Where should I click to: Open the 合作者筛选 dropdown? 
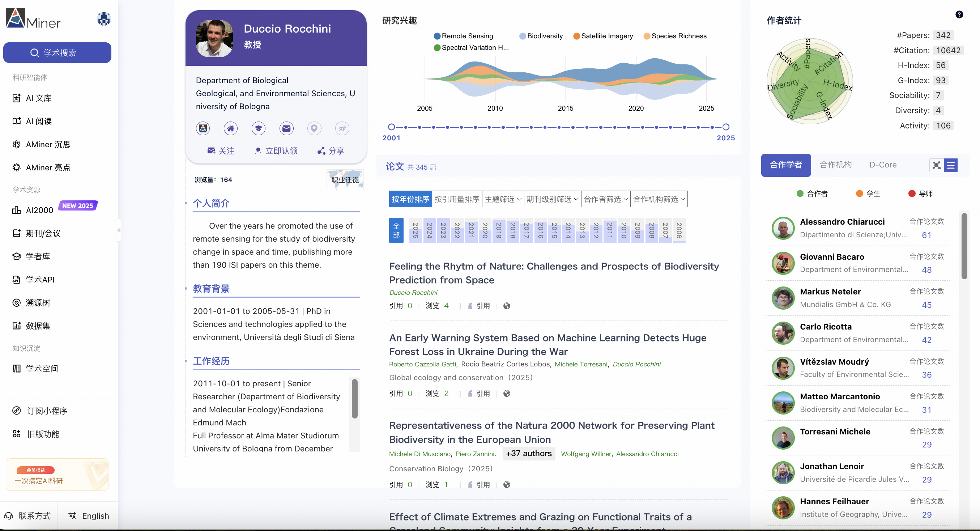[x=605, y=199]
